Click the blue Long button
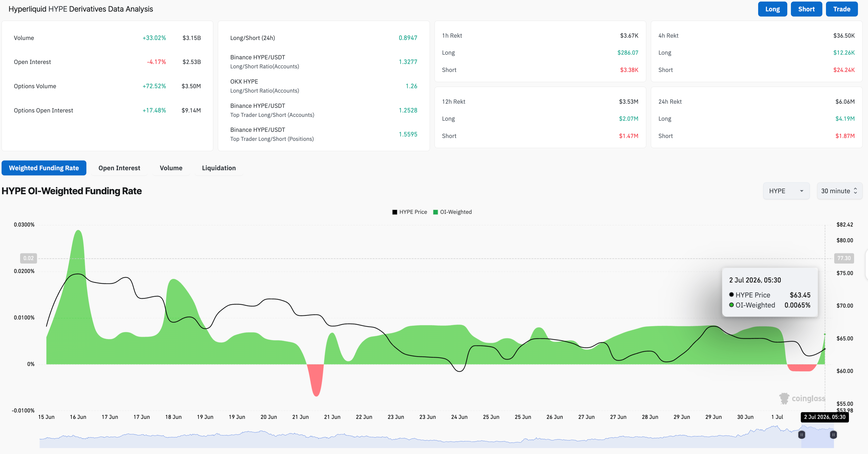Screen dimensions: 868x454 [x=772, y=9]
